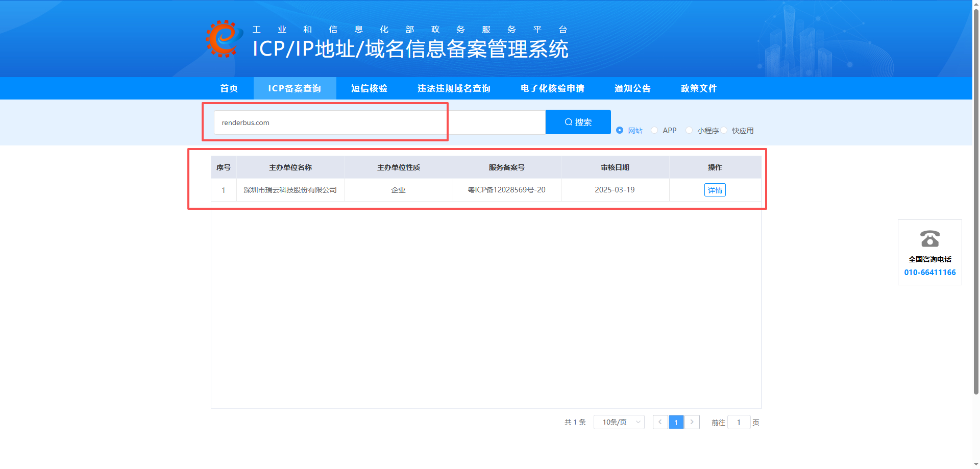Click the 搜索 search button

click(578, 122)
